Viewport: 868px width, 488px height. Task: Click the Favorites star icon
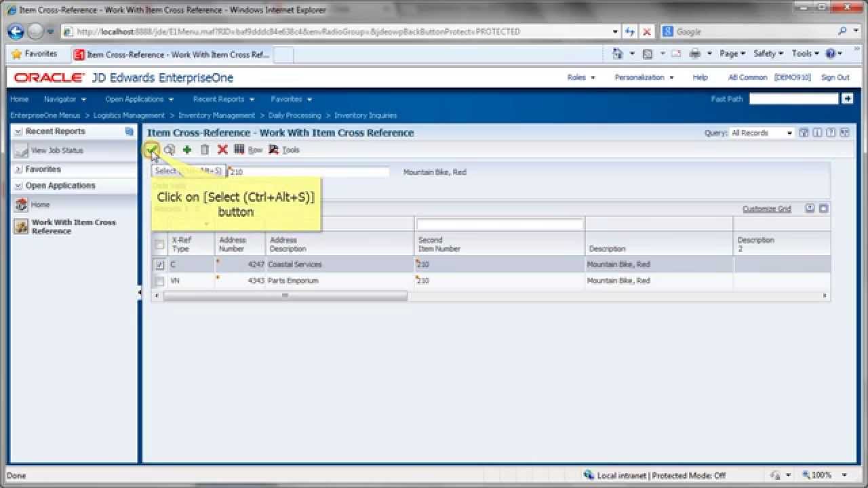pos(16,54)
